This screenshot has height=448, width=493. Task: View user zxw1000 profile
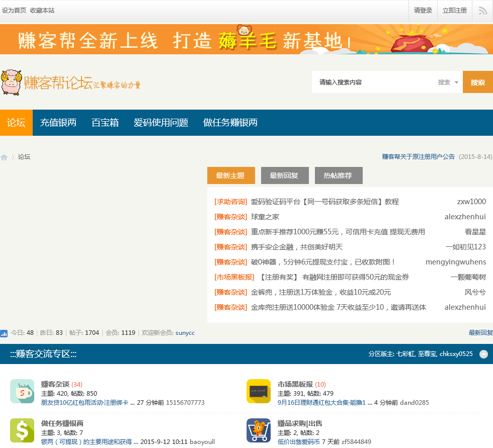click(471, 202)
